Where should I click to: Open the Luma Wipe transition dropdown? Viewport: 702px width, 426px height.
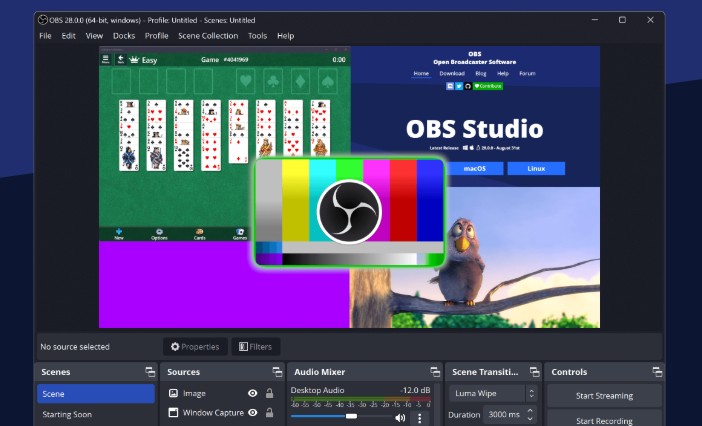[493, 393]
